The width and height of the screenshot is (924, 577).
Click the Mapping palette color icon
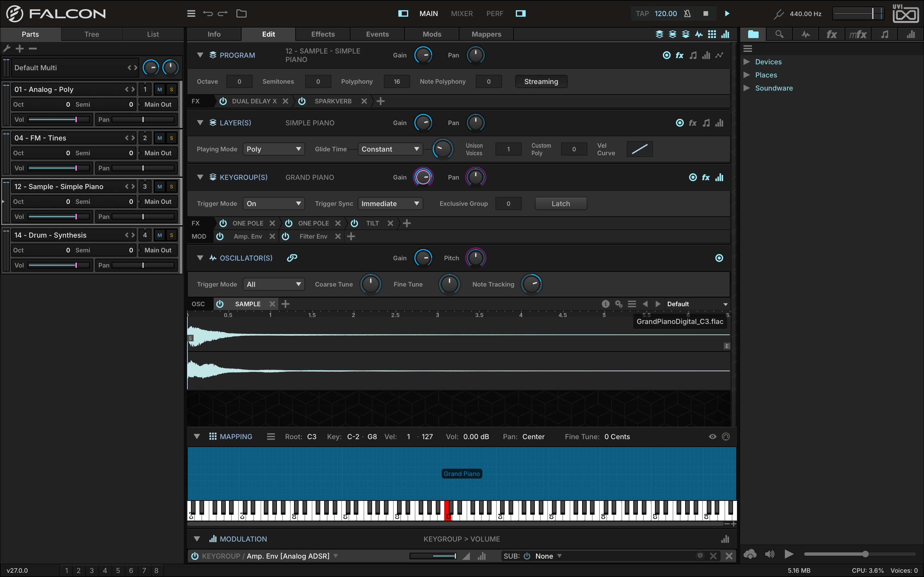click(x=726, y=437)
